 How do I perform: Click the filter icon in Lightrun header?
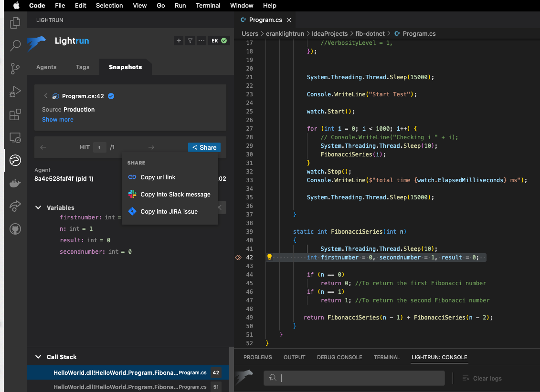tap(190, 41)
